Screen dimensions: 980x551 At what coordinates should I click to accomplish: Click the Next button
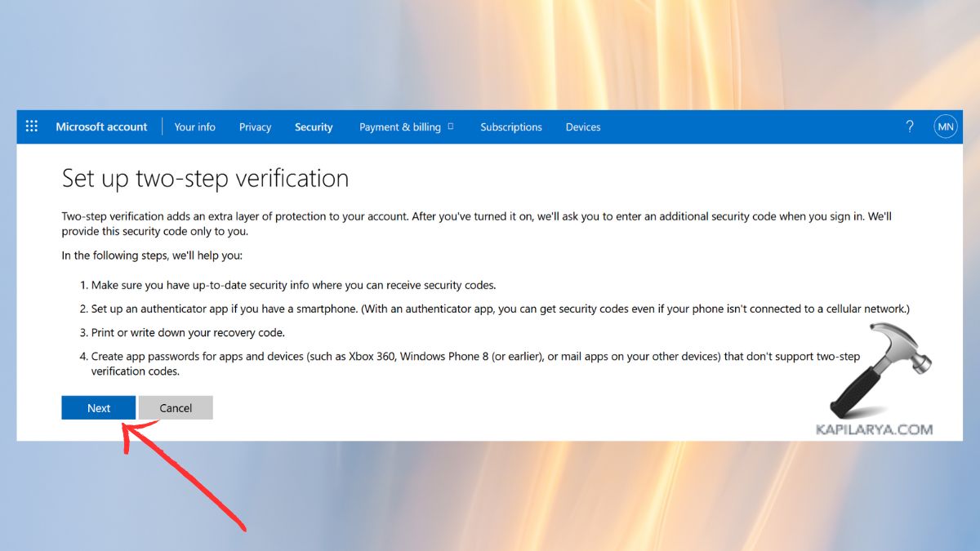98,407
